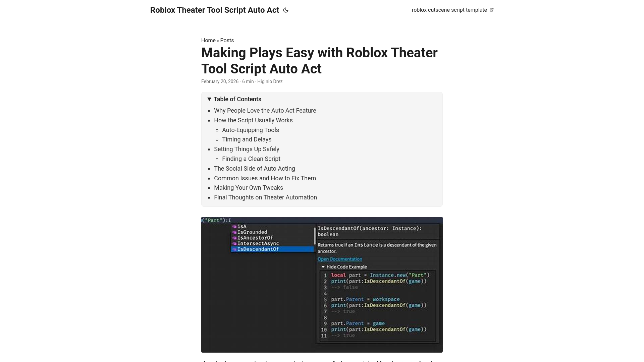644x362 pixels.
Task: Jump to Final Thoughts on Theater Automation
Action: [265, 197]
